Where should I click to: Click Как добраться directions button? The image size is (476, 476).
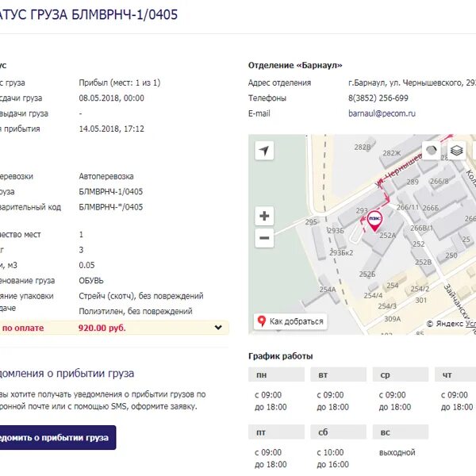coord(290,321)
